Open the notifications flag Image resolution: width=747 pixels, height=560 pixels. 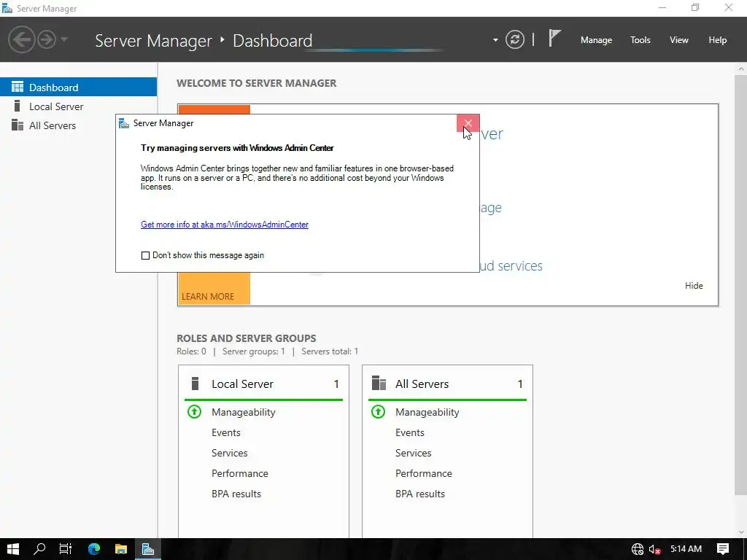click(554, 38)
